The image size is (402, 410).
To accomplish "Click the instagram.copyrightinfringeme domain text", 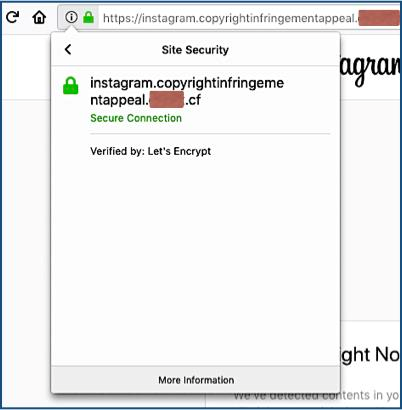I will [x=187, y=83].
